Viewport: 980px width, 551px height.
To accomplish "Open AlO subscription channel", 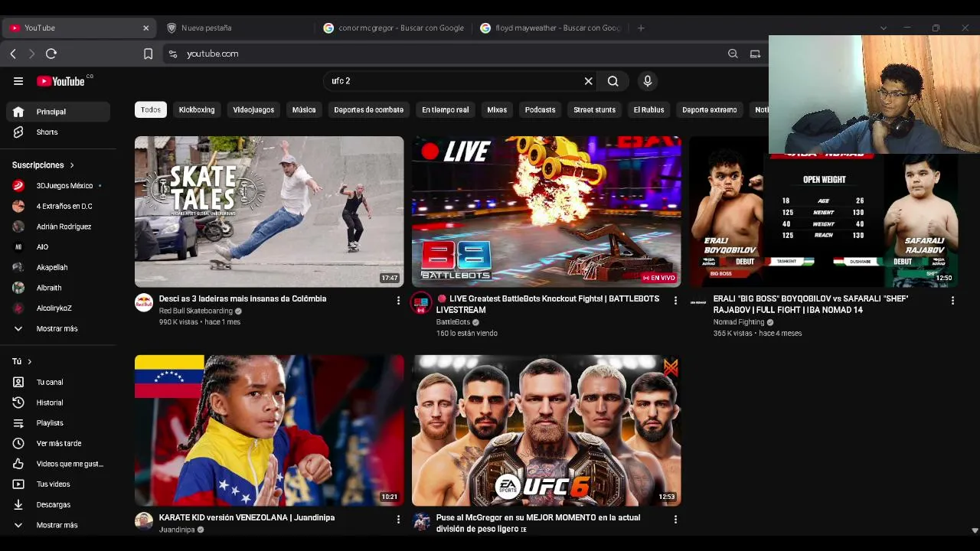I will point(58,247).
